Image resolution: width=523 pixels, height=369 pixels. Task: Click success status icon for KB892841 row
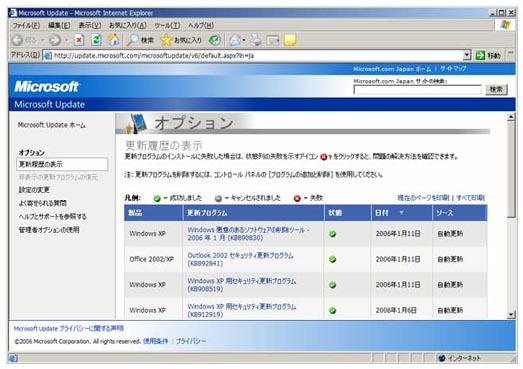[x=332, y=259]
